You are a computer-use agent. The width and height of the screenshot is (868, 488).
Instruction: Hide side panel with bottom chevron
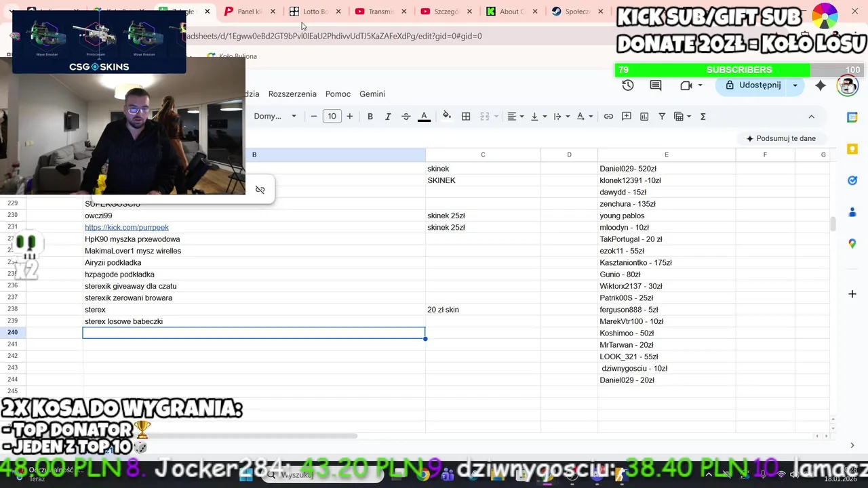[852, 445]
